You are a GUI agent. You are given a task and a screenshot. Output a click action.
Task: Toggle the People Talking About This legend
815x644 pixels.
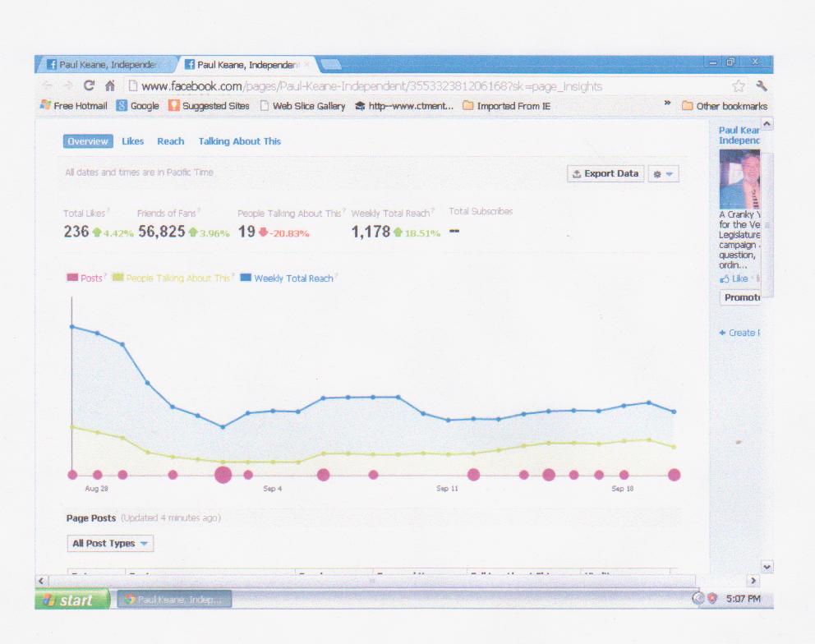click(172, 278)
